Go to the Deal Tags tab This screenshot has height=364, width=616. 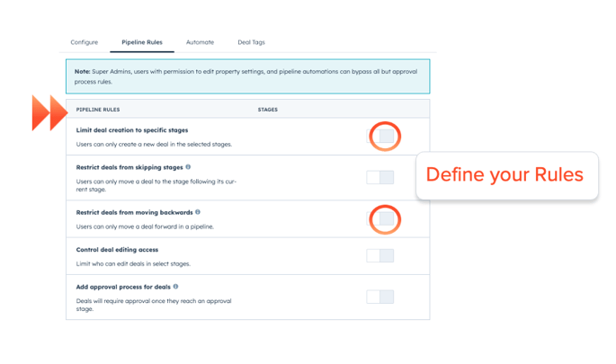coord(251,42)
